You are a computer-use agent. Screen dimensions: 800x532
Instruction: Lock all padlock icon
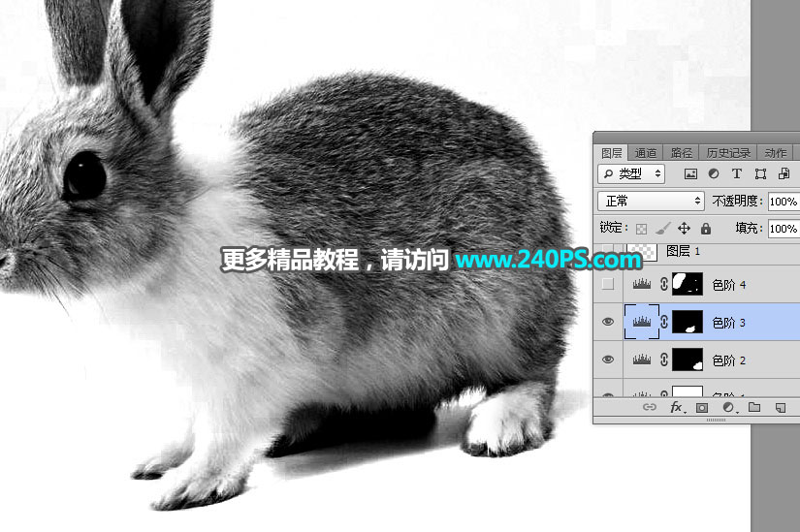point(706,228)
